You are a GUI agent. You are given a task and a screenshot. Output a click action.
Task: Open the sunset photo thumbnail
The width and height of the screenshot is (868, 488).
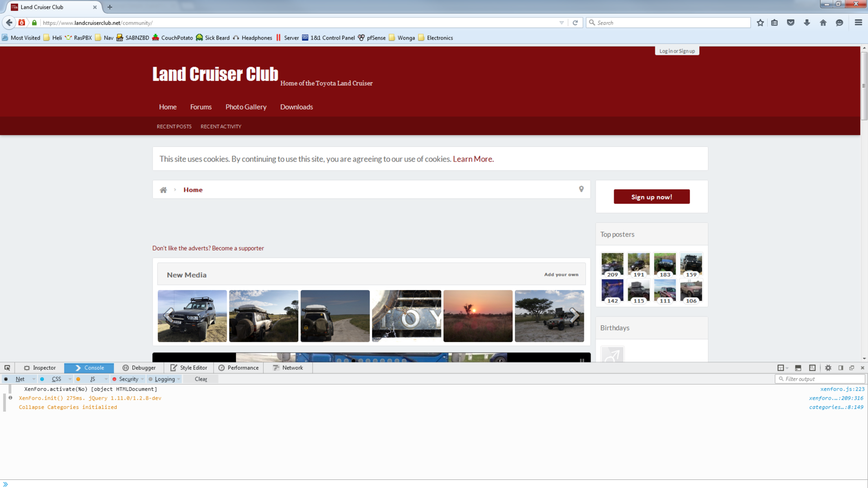[478, 316]
